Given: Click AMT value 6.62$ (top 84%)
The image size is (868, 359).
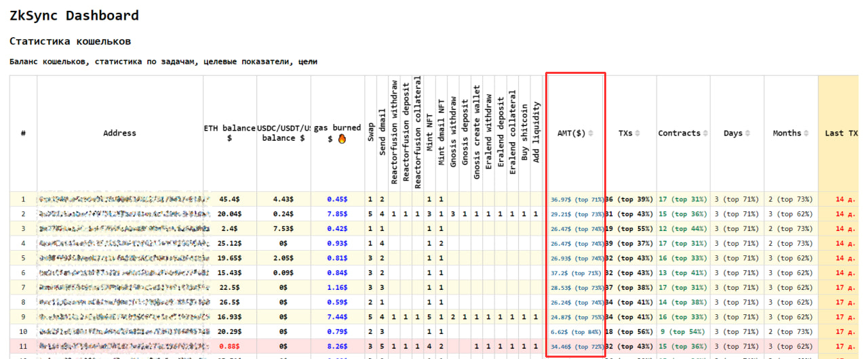Looking at the screenshot, I should [576, 332].
